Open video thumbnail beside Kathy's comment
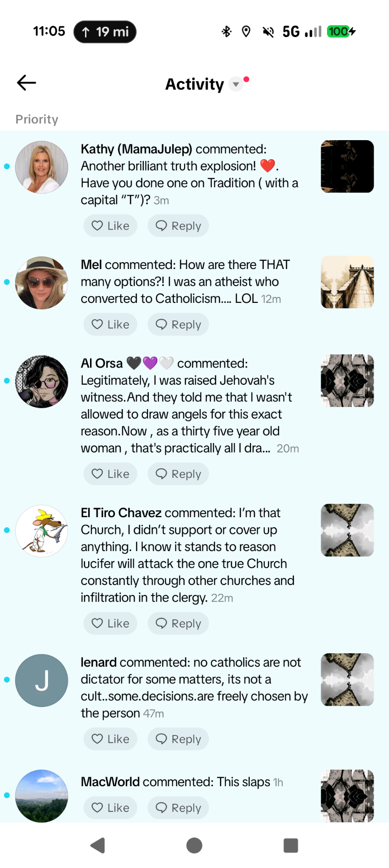389x868 pixels. point(347,166)
